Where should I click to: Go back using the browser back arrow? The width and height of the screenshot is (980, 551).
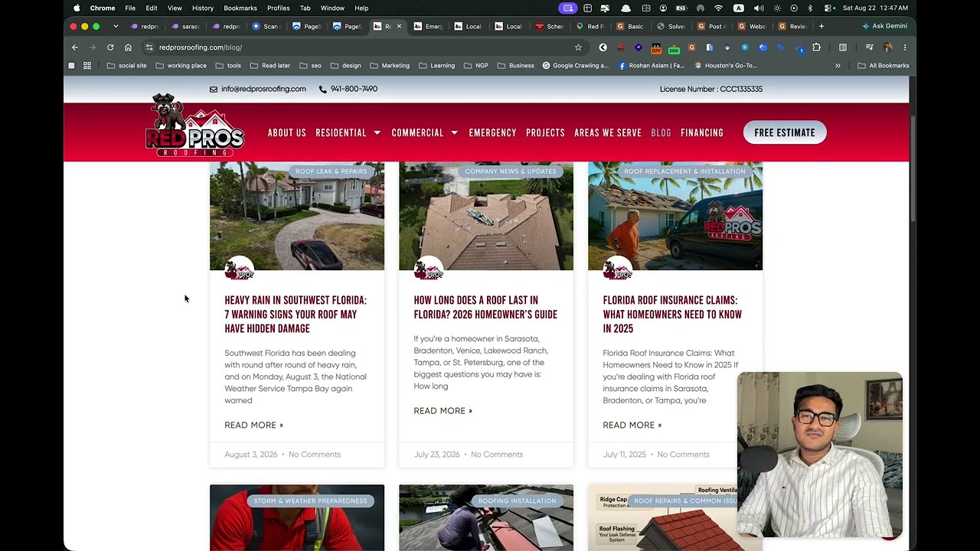[x=75, y=47]
